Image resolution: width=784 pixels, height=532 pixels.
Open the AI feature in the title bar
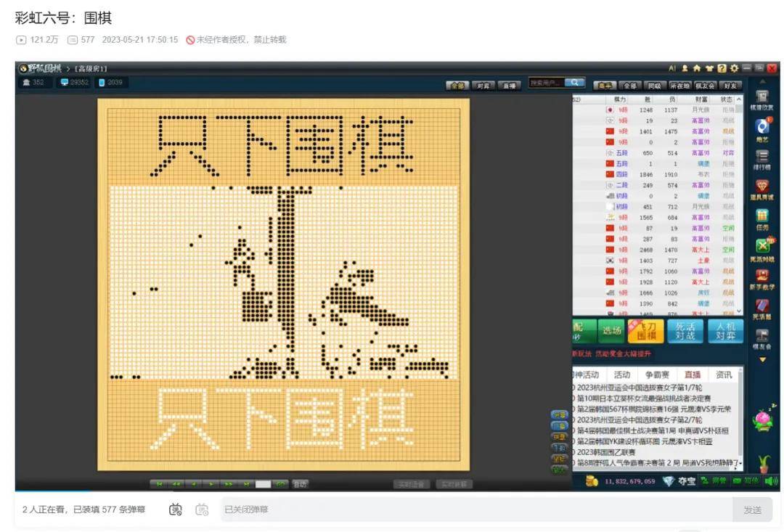click(x=672, y=68)
